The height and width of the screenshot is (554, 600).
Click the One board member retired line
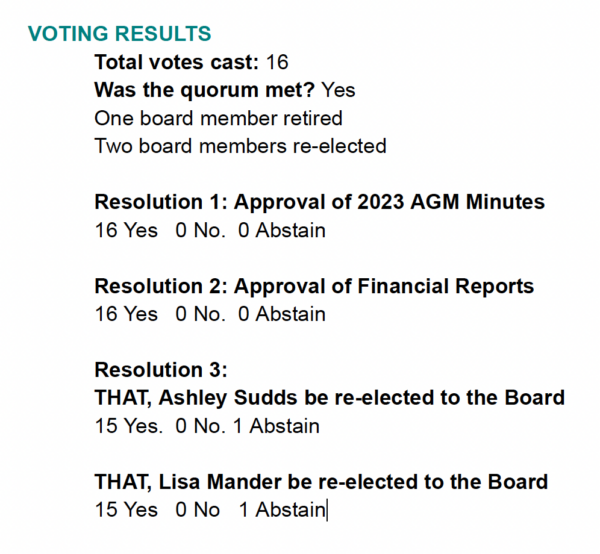pyautogui.click(x=218, y=118)
